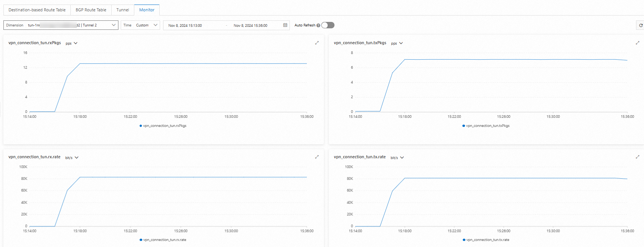
Task: Edit the end time Nov 8, 2024 15:36:00
Action: pyautogui.click(x=250, y=26)
